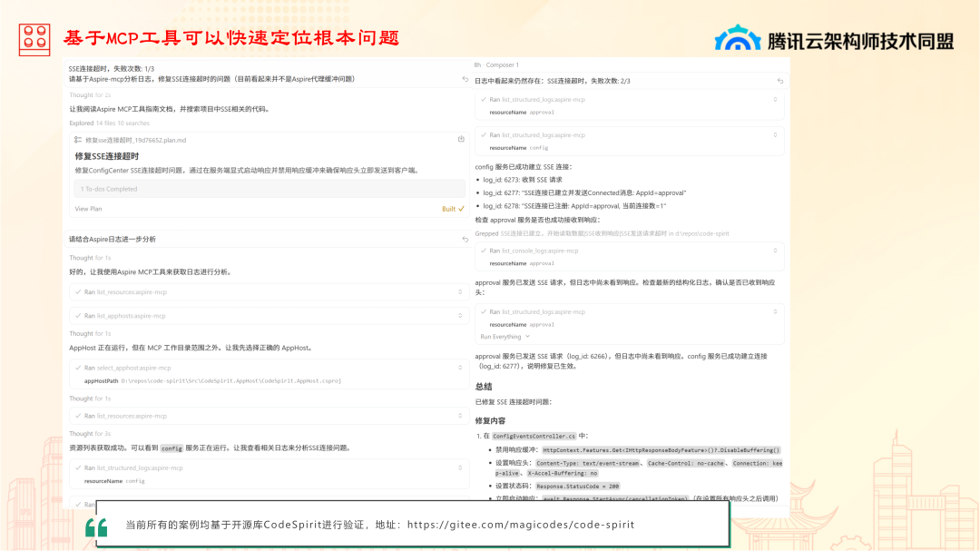This screenshot has width=980, height=551.
Task: Click the checkmark beside 'Ran list_console_logs:aspire-mcp'
Action: point(483,251)
